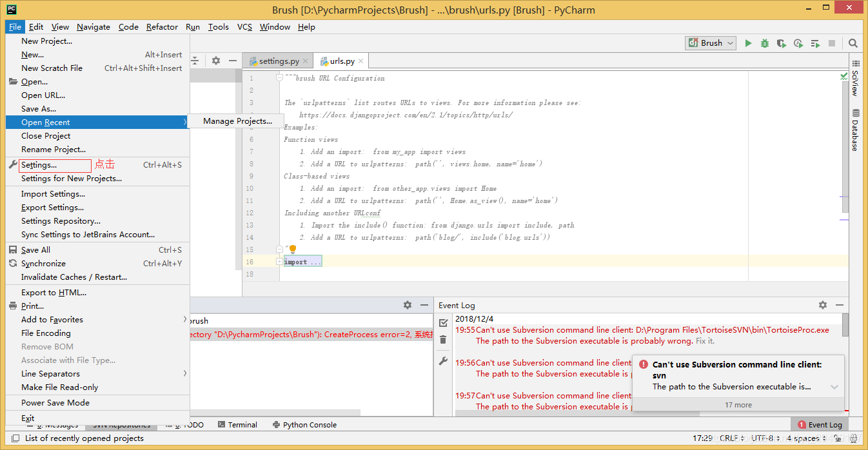Click the code line 'import ...' in editor
868x450 pixels.
point(302,262)
